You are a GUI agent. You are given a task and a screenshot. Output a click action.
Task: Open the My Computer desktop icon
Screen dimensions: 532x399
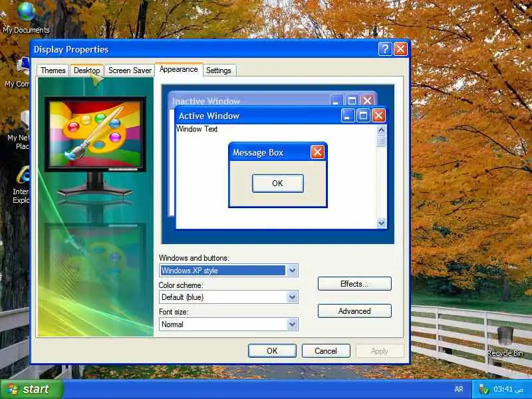[18, 73]
